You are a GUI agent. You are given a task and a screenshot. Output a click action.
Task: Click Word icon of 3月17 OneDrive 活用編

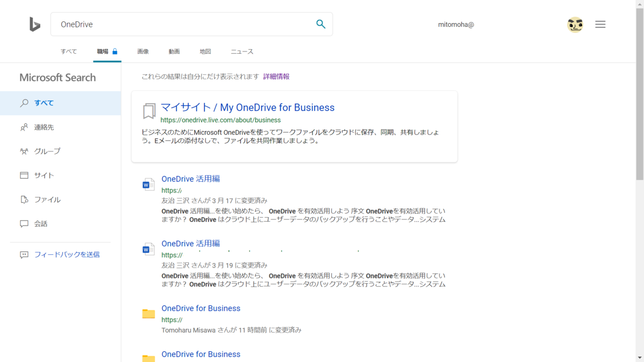click(148, 184)
